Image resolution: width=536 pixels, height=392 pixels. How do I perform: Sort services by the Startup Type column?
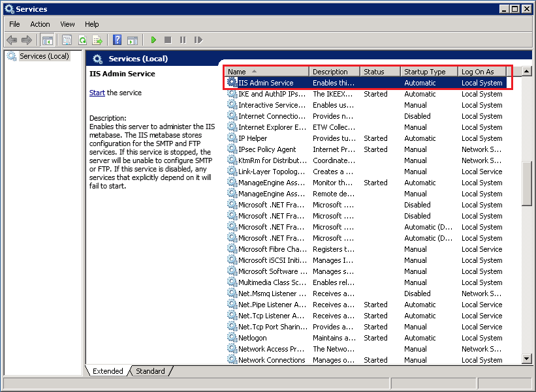(x=424, y=71)
